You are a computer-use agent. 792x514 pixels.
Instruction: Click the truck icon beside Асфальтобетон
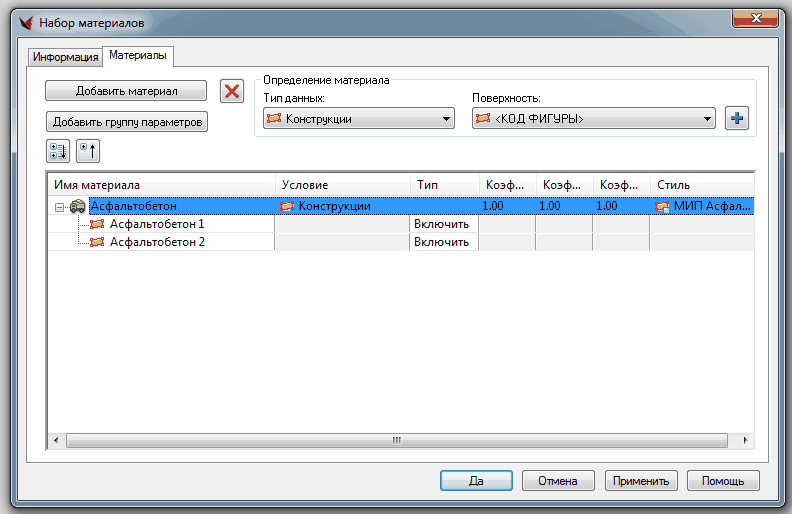click(x=77, y=206)
